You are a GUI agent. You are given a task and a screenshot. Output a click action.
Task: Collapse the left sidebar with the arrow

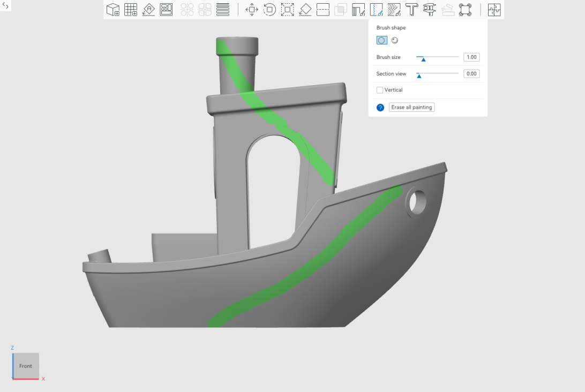[x=5, y=5]
